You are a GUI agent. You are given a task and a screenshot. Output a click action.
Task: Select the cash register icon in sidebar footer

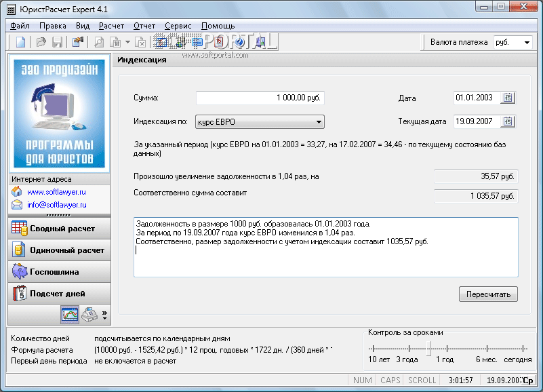pos(89,315)
